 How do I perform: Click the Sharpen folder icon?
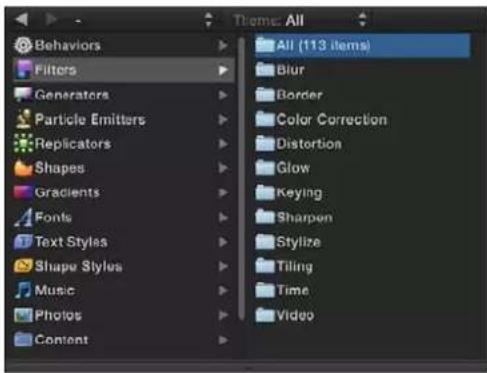coord(265,217)
